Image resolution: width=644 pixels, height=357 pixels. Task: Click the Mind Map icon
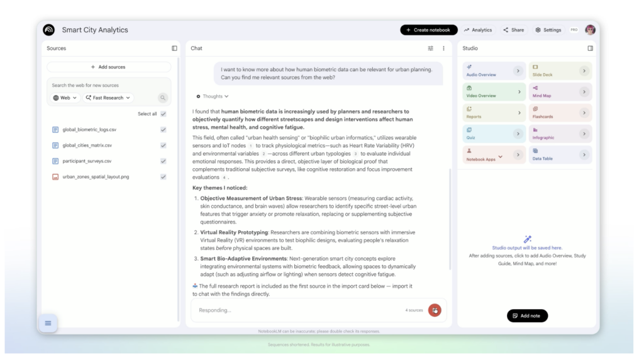pos(535,88)
